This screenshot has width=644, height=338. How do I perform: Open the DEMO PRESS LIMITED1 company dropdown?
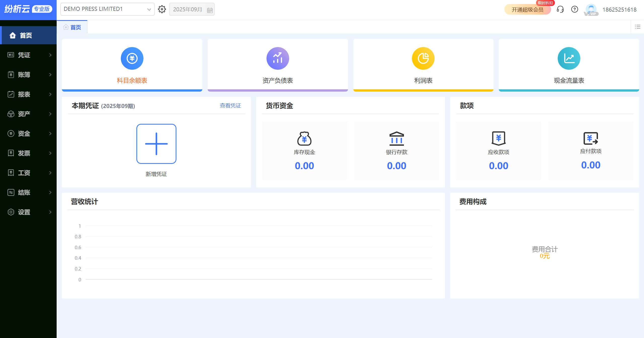pyautogui.click(x=107, y=9)
